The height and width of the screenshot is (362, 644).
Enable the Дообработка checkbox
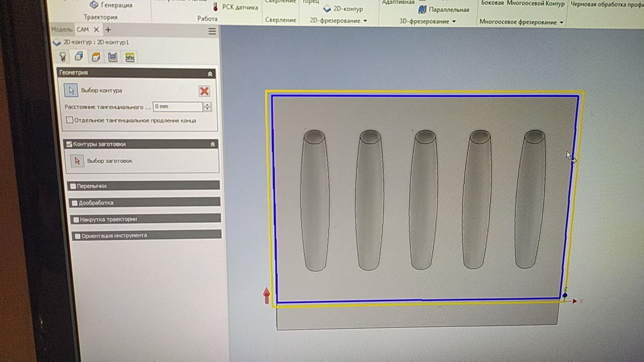tap(75, 203)
